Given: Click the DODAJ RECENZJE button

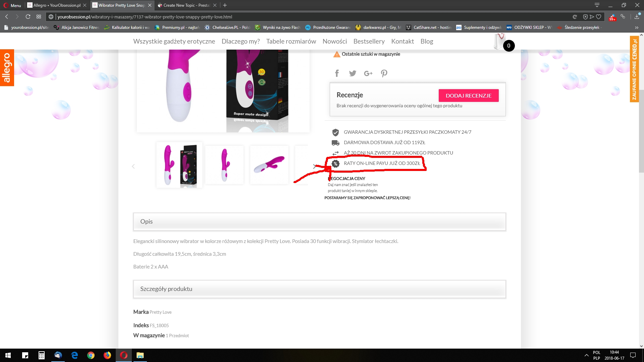Looking at the screenshot, I should (468, 96).
